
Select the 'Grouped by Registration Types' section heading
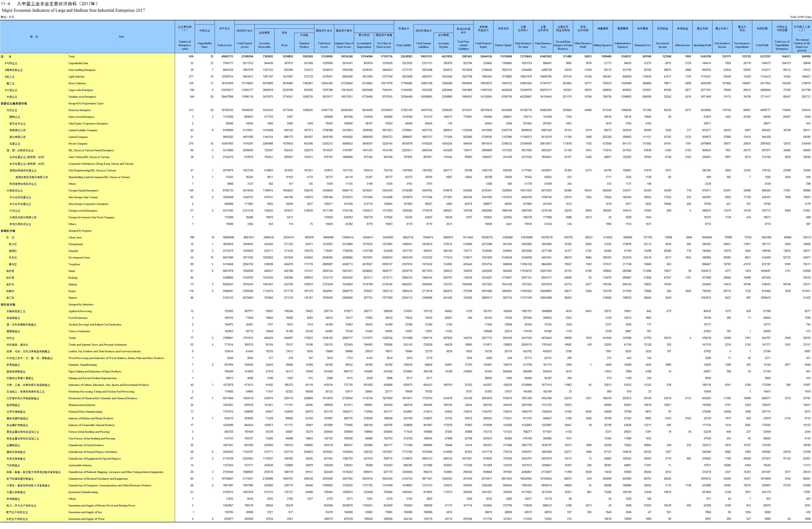click(x=86, y=103)
